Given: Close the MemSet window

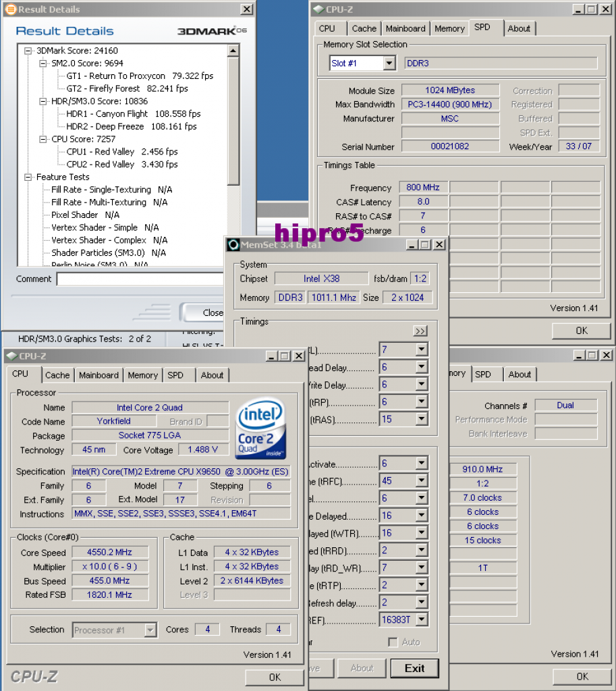Looking at the screenshot, I should click(x=439, y=244).
